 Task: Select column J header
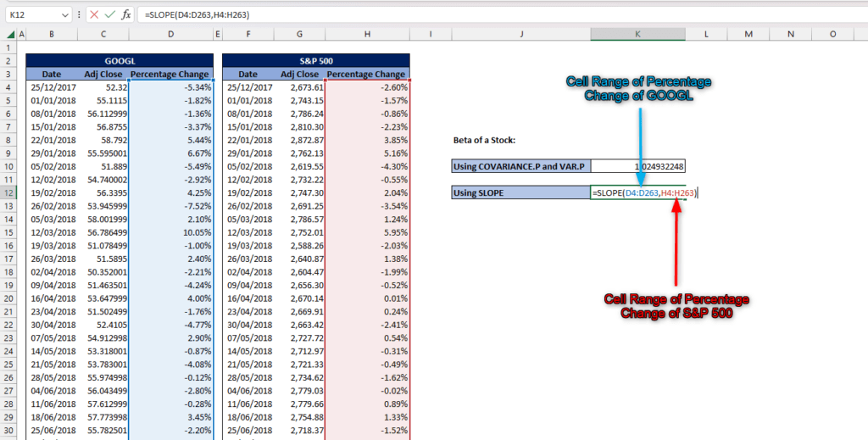tap(521, 34)
